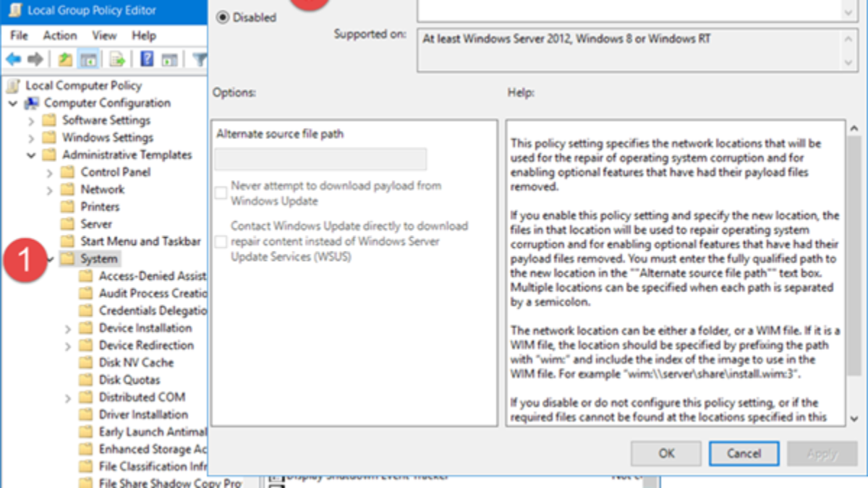Image resolution: width=868 pixels, height=488 pixels.
Task: Select the Enhanced Storage Ac tree row
Action: (x=142, y=450)
